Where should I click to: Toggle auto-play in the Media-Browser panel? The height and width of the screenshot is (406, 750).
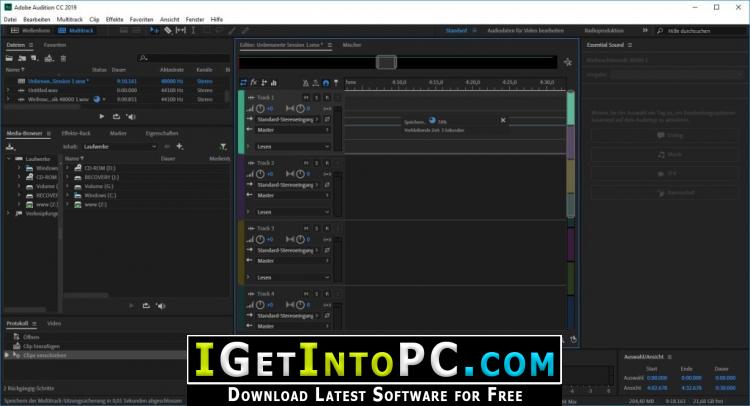tap(161, 306)
